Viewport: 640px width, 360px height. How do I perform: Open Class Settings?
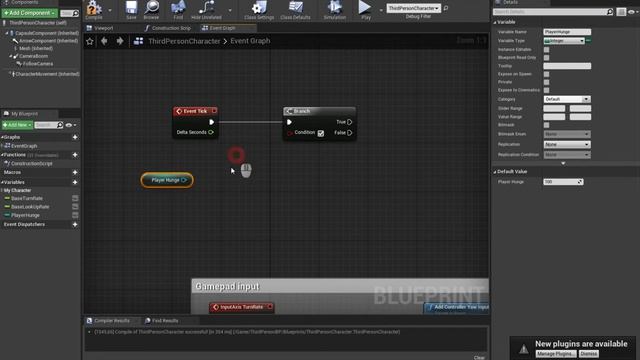click(259, 9)
